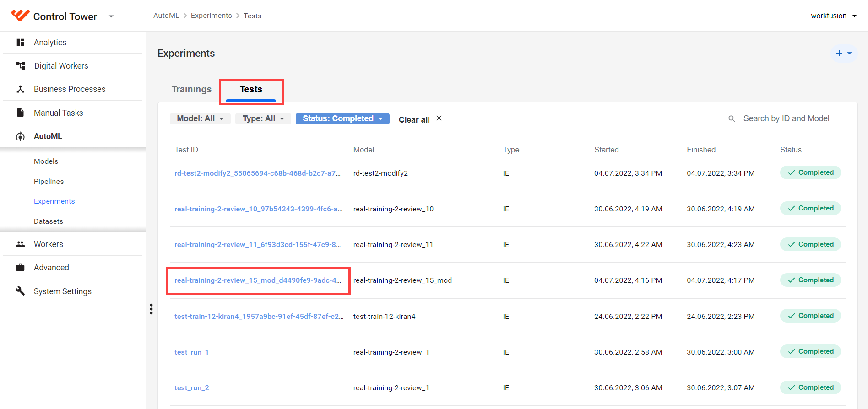Click Completed badge for test-train-12-kiran4 row

click(x=810, y=316)
